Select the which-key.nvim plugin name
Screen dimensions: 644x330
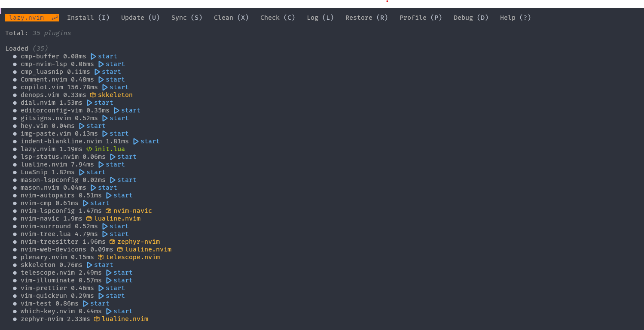(x=48, y=311)
